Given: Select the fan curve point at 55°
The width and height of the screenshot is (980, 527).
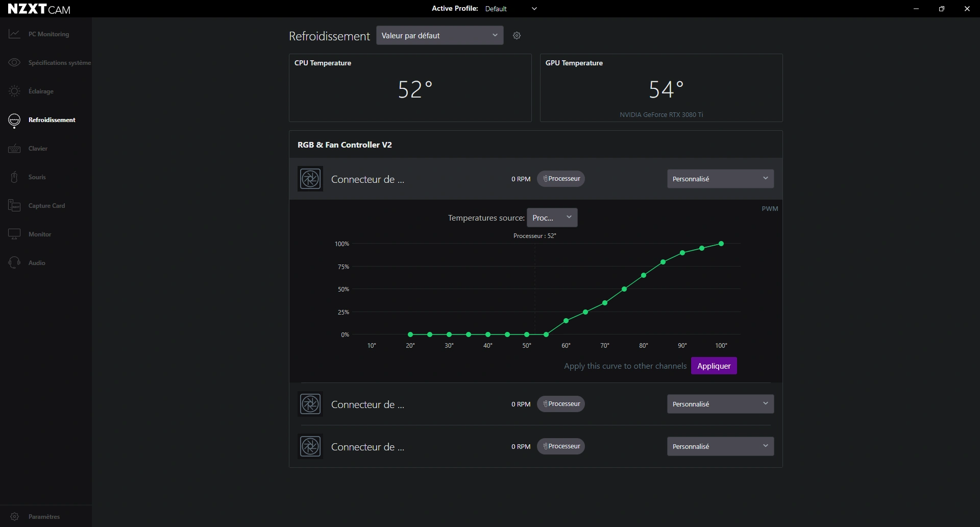Looking at the screenshot, I should pyautogui.click(x=546, y=334).
